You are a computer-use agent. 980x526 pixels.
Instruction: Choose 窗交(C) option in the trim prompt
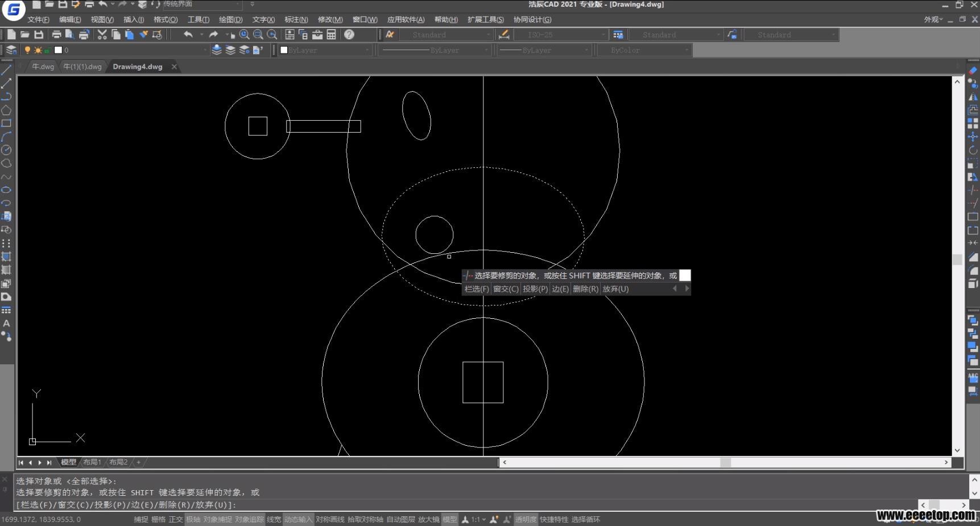tap(506, 289)
